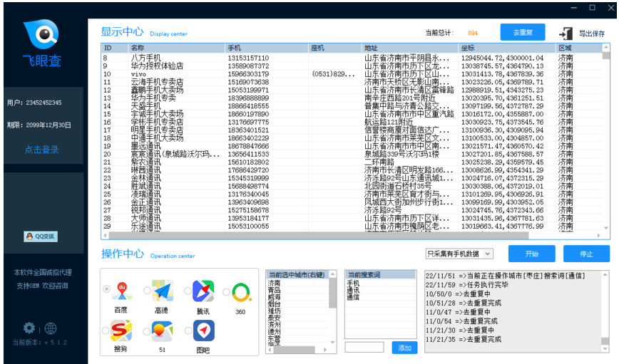This screenshot has width=619, height=364.
Task: Click the 去重复 button
Action: pos(523,32)
